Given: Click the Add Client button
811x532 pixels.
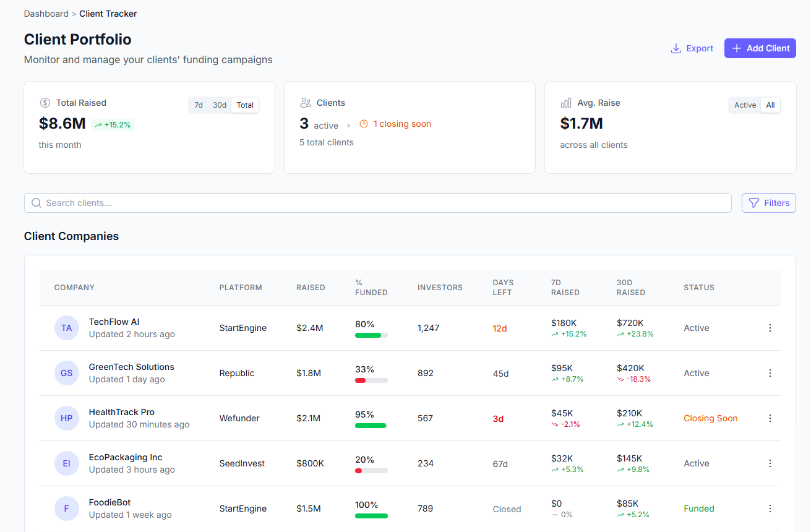Looking at the screenshot, I should click(x=760, y=48).
